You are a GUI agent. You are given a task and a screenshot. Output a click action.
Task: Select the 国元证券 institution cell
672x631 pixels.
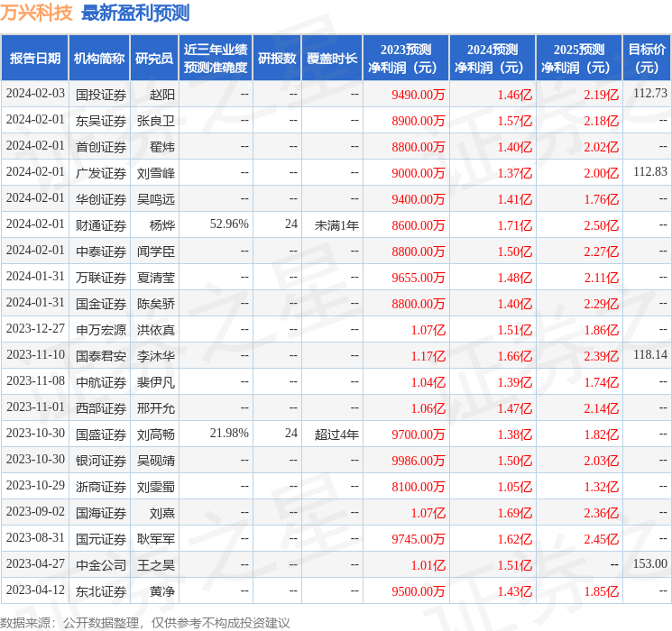coord(101,539)
